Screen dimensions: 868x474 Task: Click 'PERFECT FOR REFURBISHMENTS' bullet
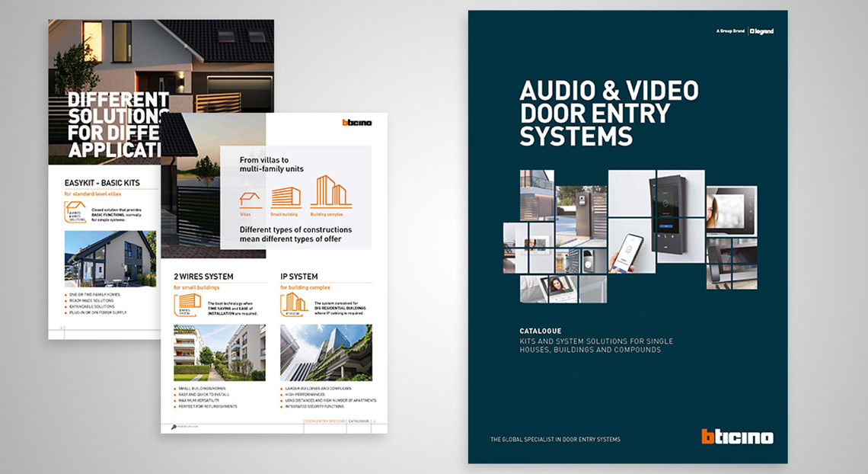208,406
